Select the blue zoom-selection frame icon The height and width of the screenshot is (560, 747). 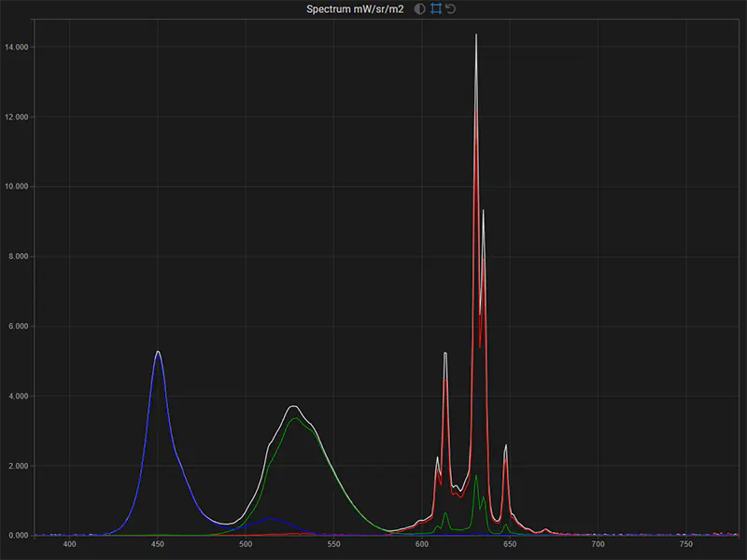(x=436, y=8)
